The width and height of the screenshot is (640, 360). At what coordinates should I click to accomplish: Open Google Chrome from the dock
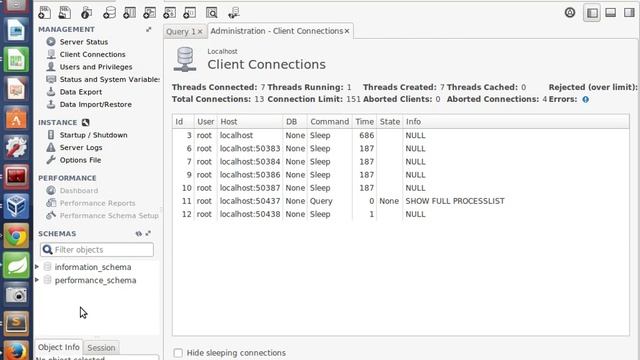click(x=16, y=236)
